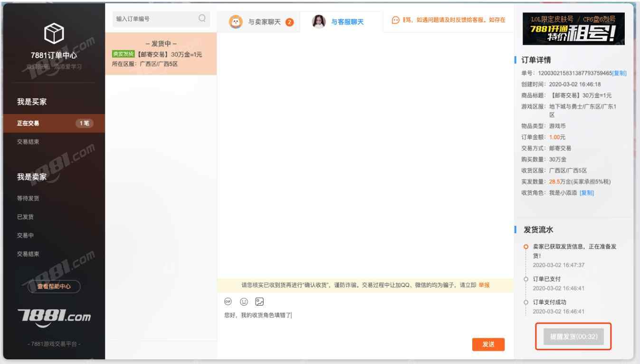Switch to the 与客服聊天 tab
Viewport: 640px width, 364px height.
pyautogui.click(x=342, y=22)
